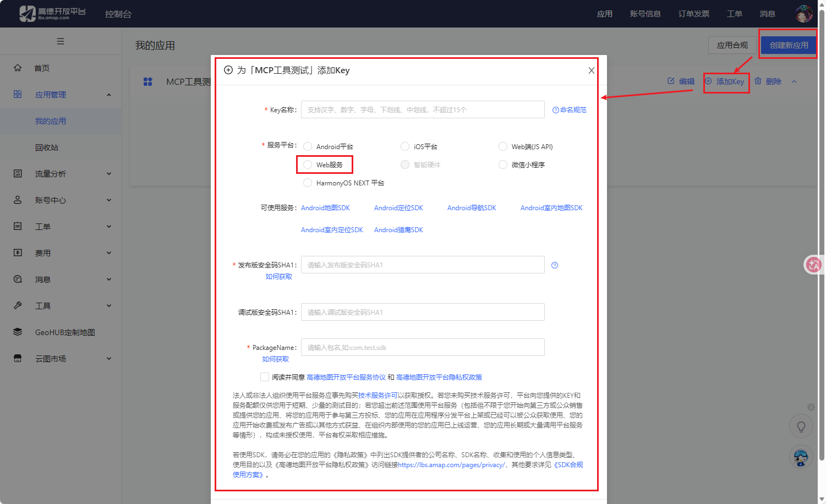Open the customer service robot icon
The width and height of the screenshot is (826, 504).
pyautogui.click(x=801, y=457)
